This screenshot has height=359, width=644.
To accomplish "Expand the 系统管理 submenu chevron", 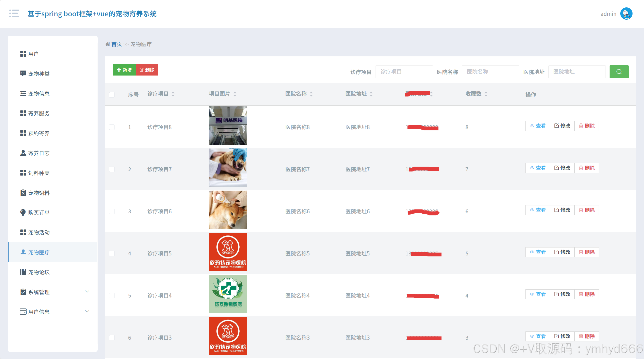I will [87, 292].
